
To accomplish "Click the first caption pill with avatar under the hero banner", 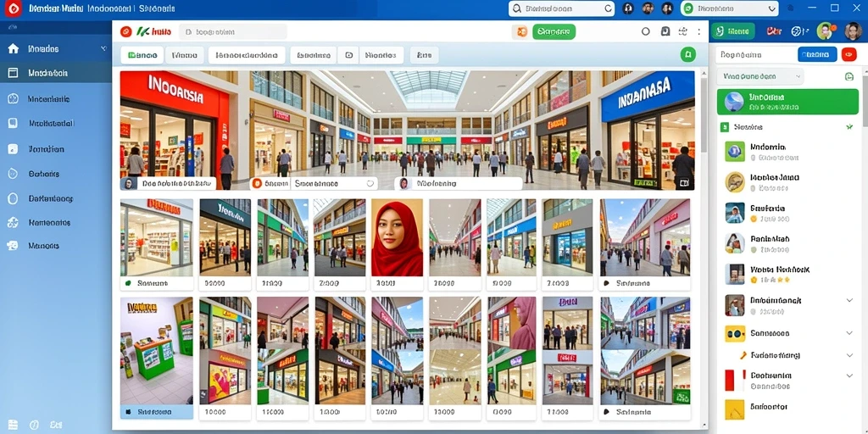I will (x=168, y=183).
